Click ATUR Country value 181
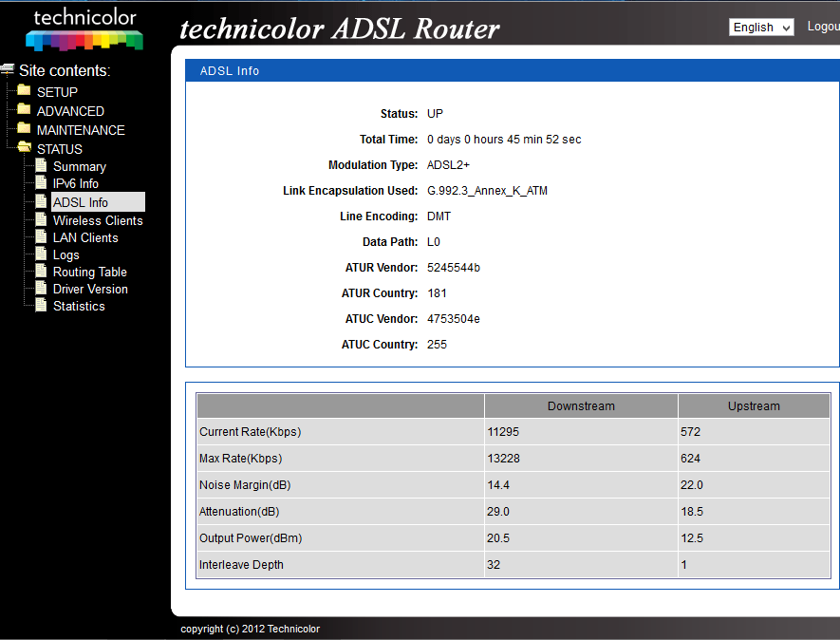The height and width of the screenshot is (640, 840). (x=438, y=293)
